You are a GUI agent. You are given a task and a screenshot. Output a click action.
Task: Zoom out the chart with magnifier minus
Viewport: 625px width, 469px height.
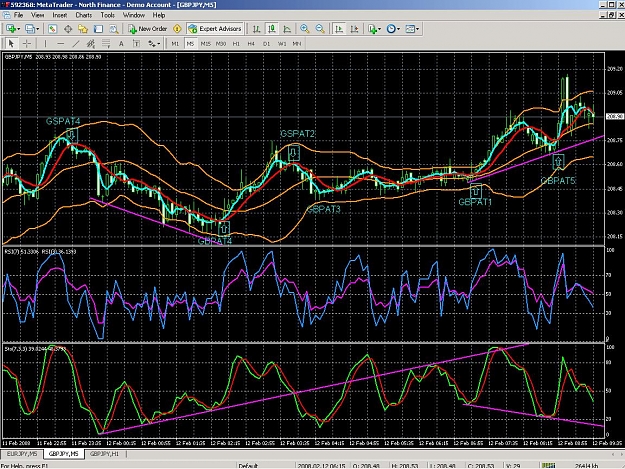[320, 29]
